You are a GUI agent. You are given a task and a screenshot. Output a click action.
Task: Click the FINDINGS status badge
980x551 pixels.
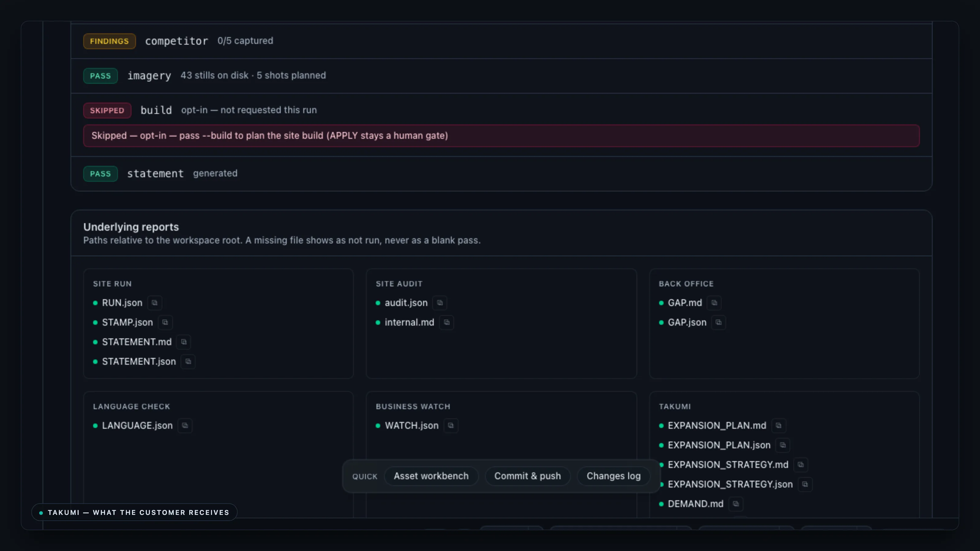pos(110,41)
